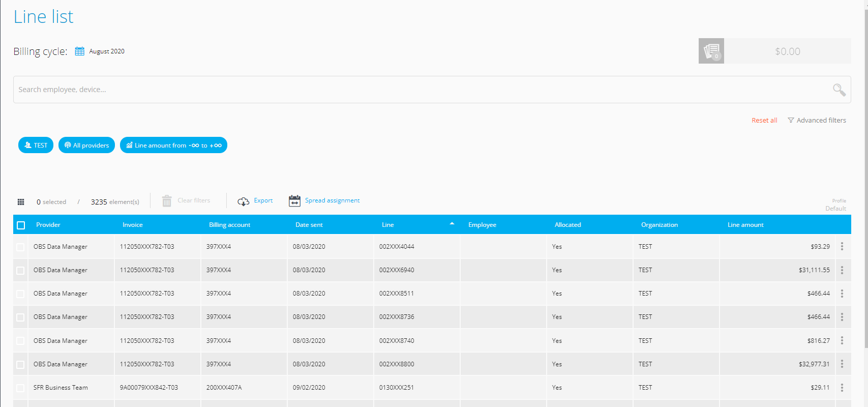
Task: Open the Advanced filters funnel icon
Action: coord(791,121)
